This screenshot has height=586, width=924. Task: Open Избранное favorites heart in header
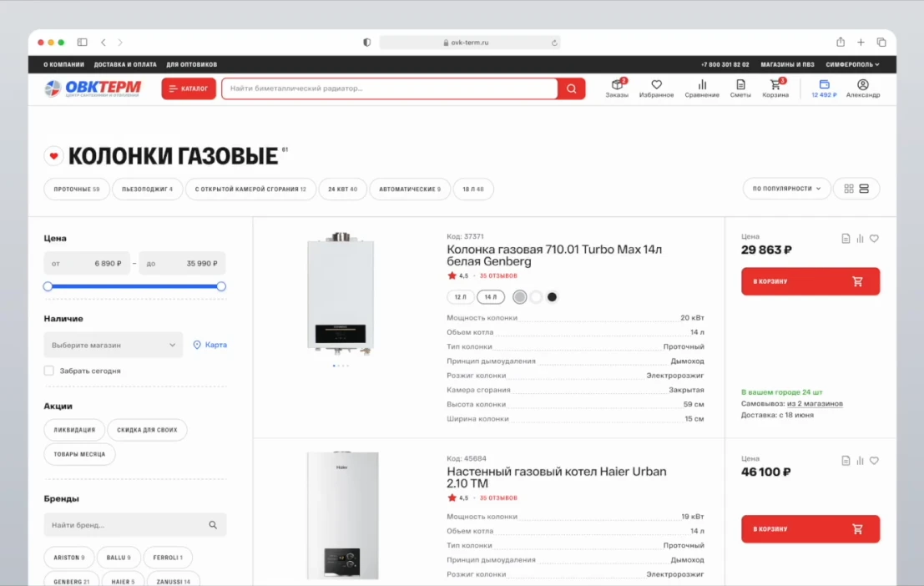656,88
